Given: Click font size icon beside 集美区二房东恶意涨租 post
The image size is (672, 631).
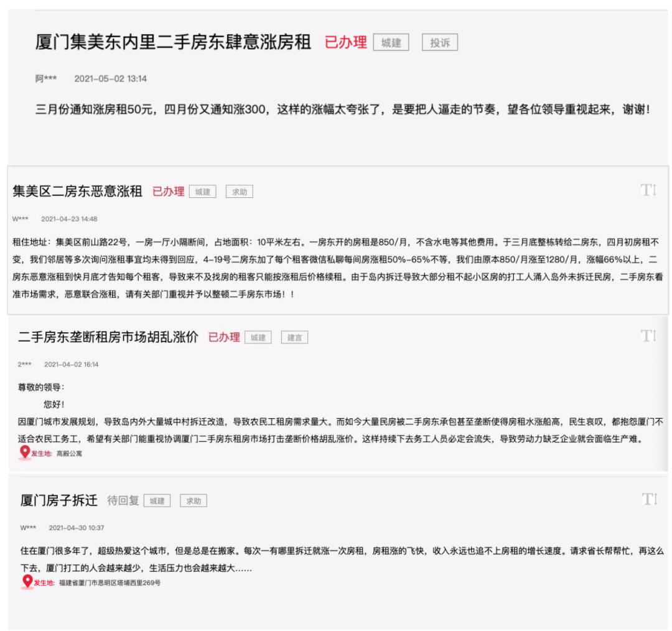Looking at the screenshot, I should pyautogui.click(x=648, y=190).
